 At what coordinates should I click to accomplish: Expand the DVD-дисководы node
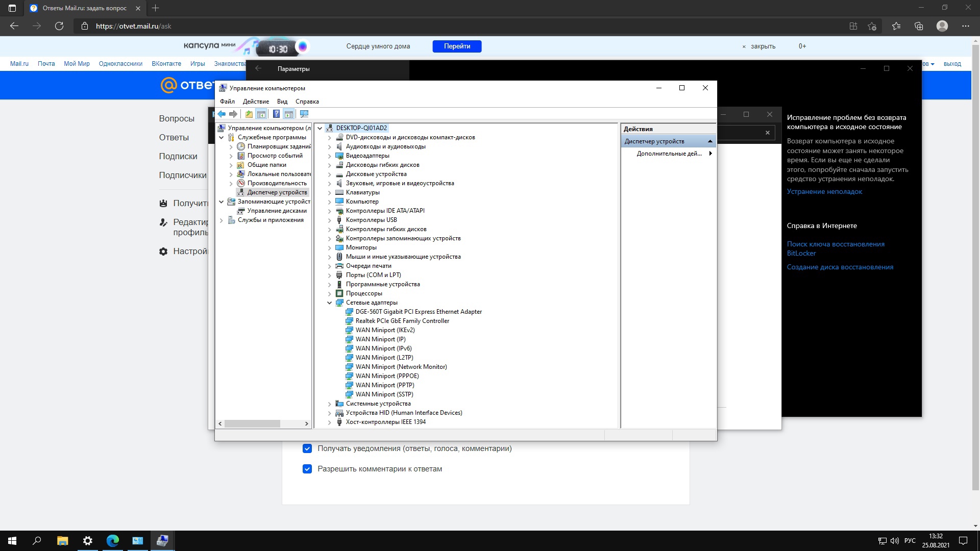click(x=330, y=137)
